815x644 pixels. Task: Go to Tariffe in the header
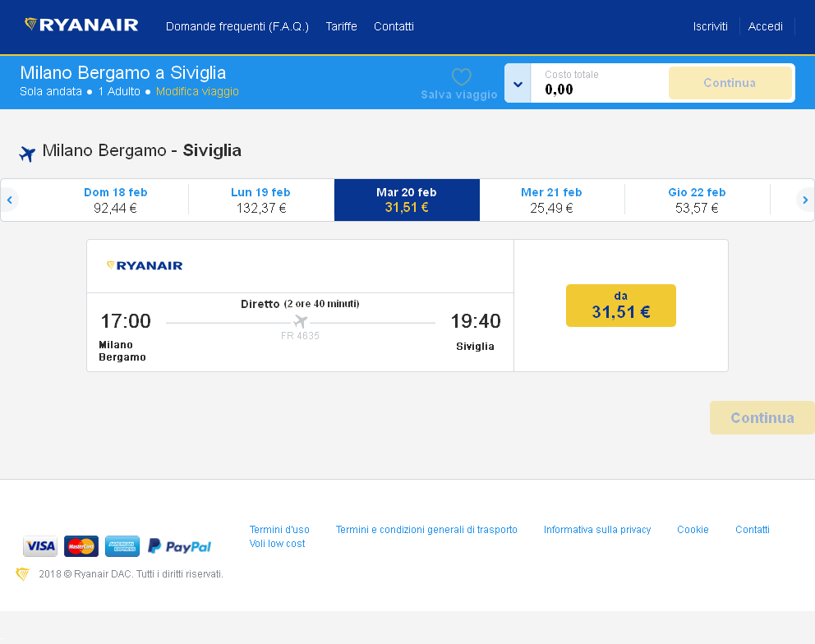tap(341, 26)
